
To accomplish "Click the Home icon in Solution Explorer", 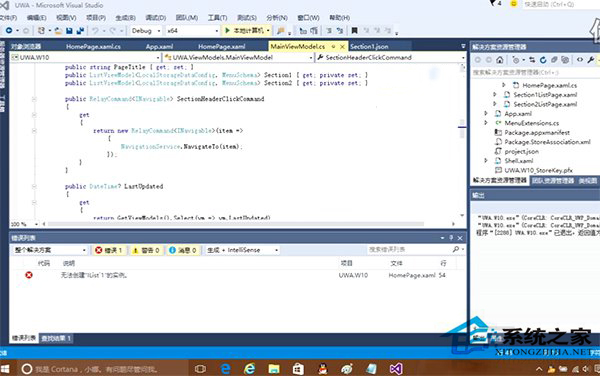I will 500,60.
